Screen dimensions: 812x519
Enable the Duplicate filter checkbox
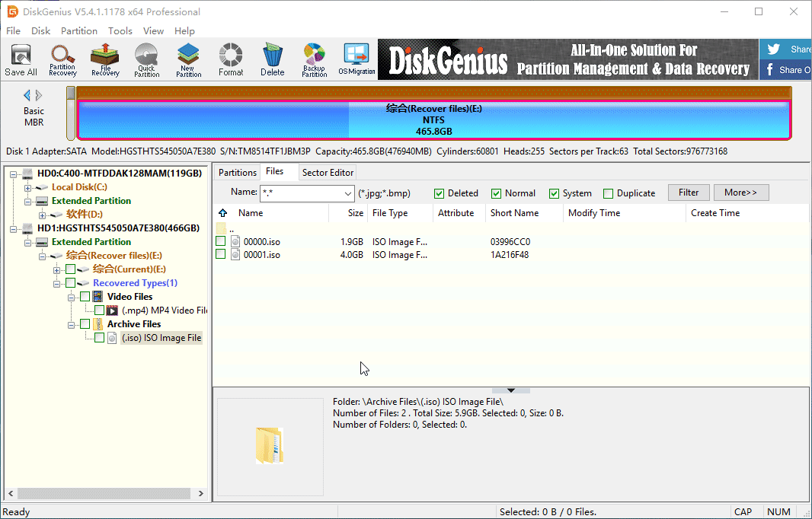(608, 193)
